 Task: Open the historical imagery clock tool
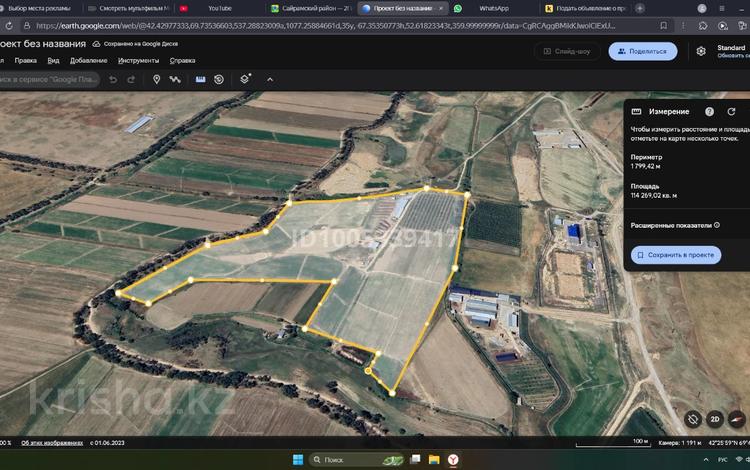point(219,79)
